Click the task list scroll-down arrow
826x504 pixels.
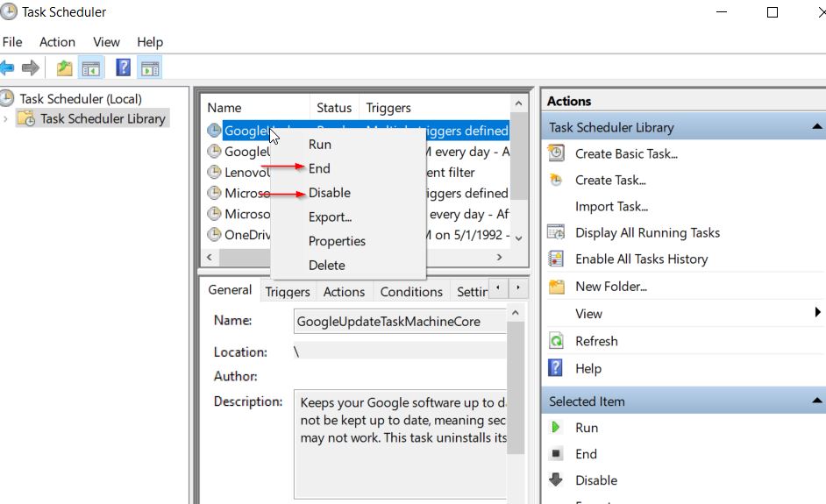coord(518,238)
